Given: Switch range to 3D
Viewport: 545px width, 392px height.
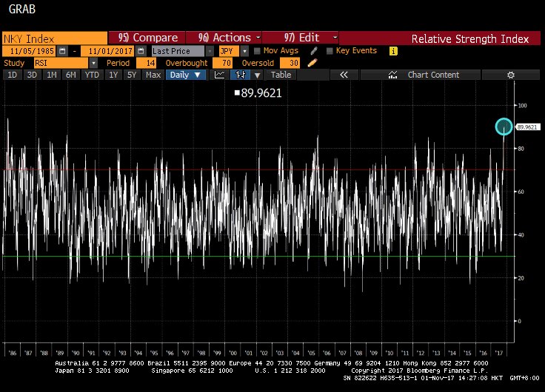Looking at the screenshot, I should pos(32,75).
